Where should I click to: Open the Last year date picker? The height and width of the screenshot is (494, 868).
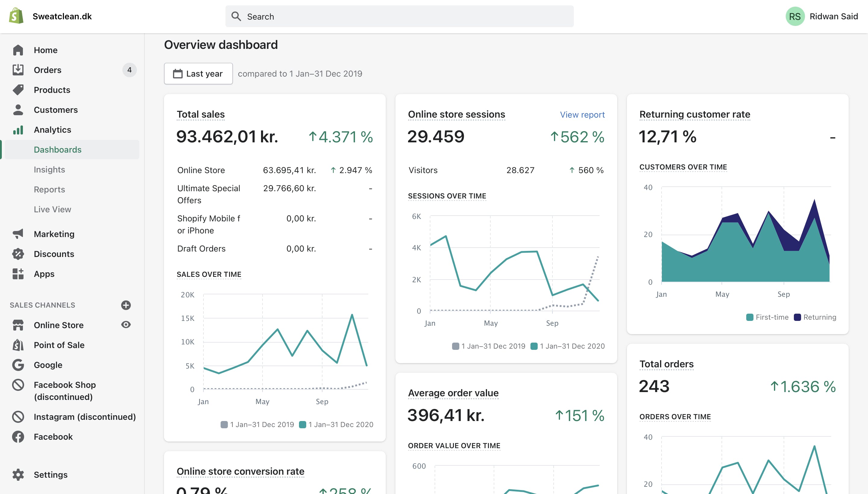[198, 74]
